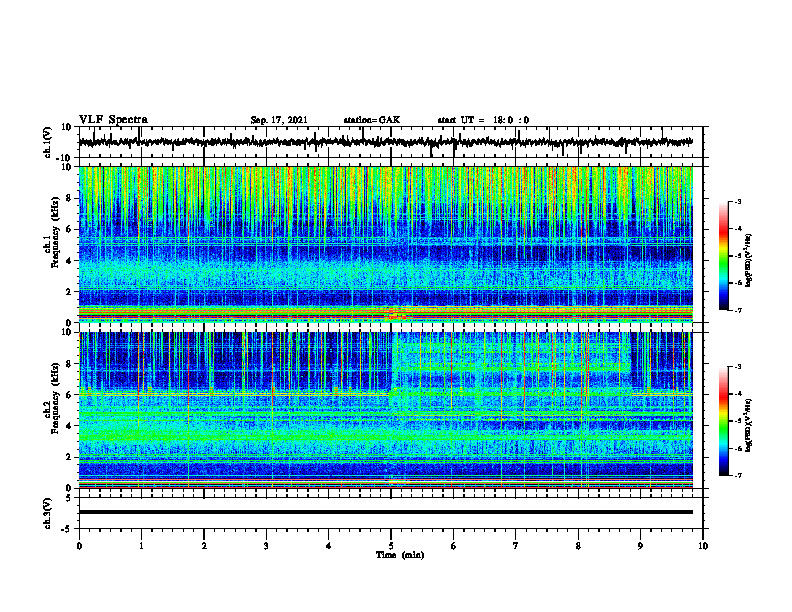
Task: Click the "-3" label on ch.1 colorbar
Action: click(x=738, y=201)
